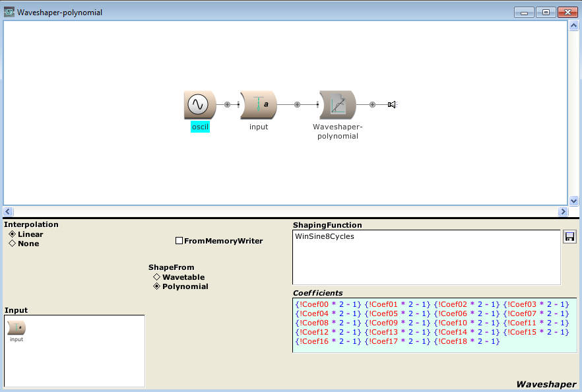Click the speaker output icon

(392, 105)
